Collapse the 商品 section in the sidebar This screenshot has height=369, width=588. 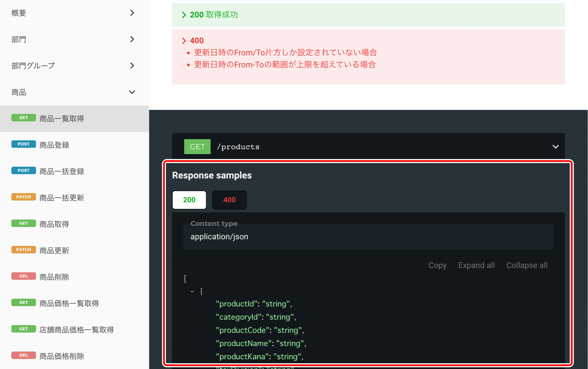click(x=132, y=92)
